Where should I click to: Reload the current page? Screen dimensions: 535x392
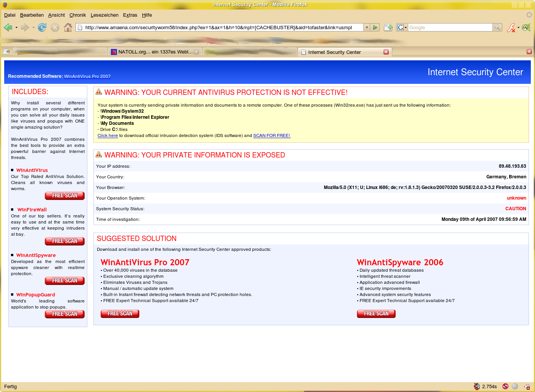(x=42, y=27)
